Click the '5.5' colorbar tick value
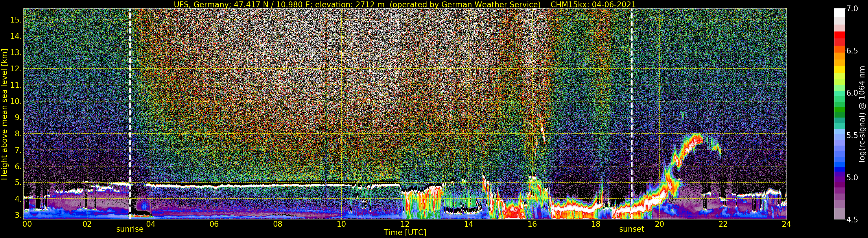The height and width of the screenshot is (238, 868). click(852, 135)
